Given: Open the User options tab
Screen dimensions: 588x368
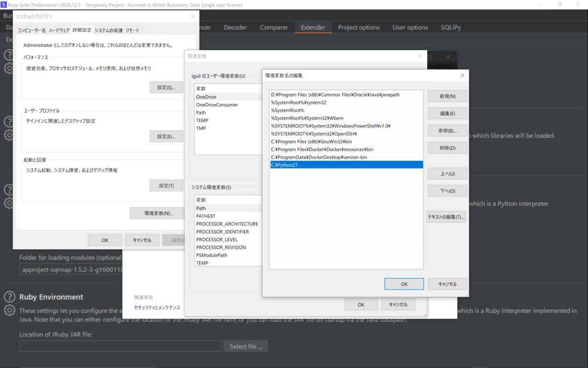Looking at the screenshot, I should click(x=410, y=27).
